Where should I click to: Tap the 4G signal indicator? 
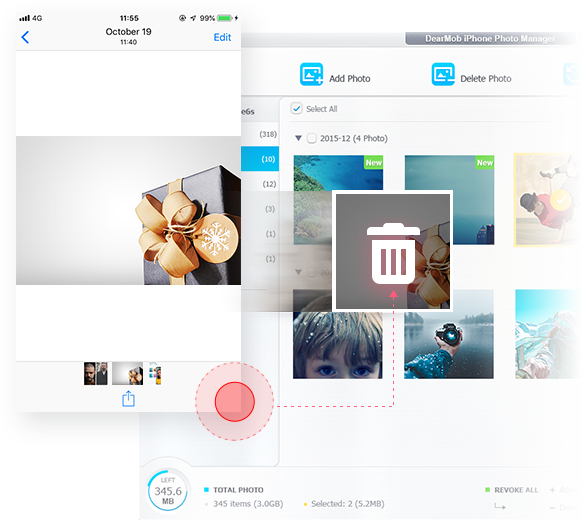(31, 18)
